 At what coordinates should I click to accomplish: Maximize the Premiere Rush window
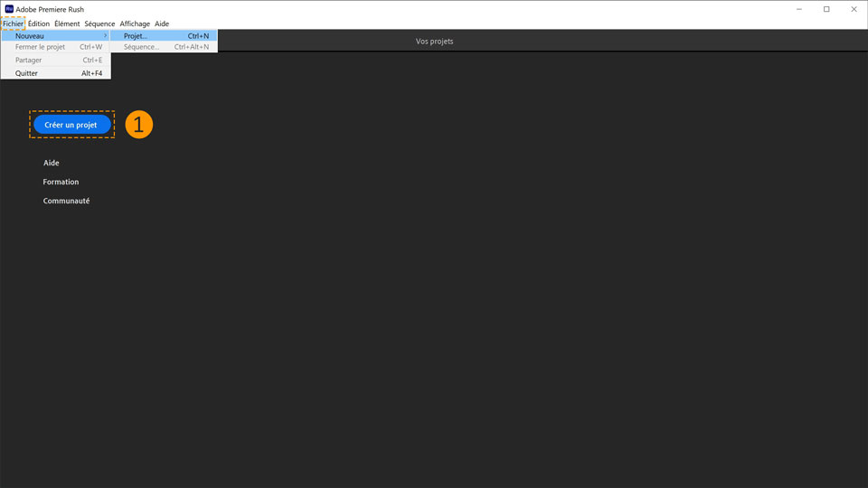click(826, 9)
